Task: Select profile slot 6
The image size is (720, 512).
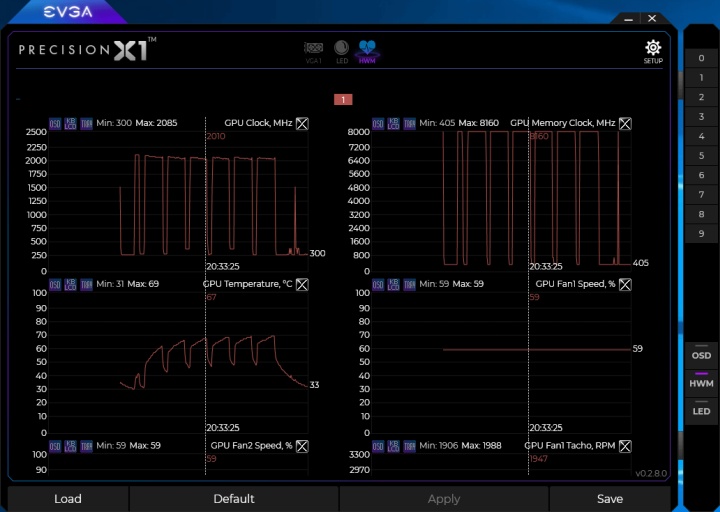Action: tap(701, 175)
